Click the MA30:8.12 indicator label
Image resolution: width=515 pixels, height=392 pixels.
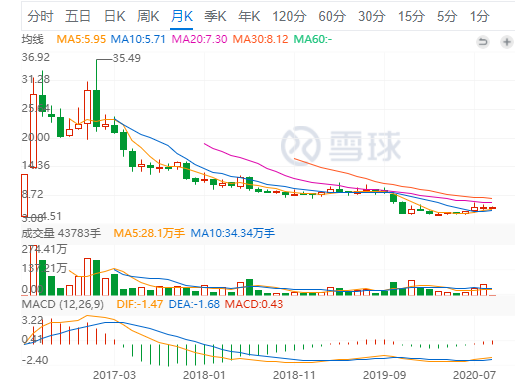[260, 39]
